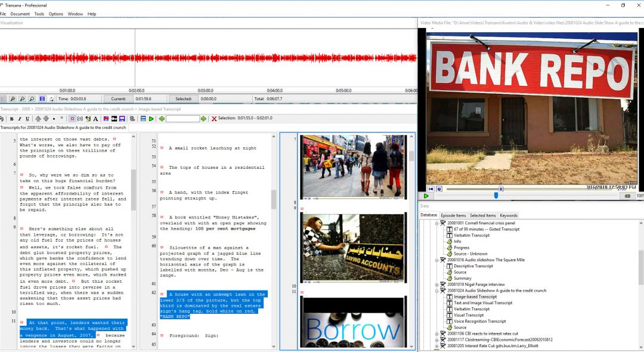Screen dimensions: 644x352
Task: Click the Undo icon in transcript toolbar
Action: (2, 119)
